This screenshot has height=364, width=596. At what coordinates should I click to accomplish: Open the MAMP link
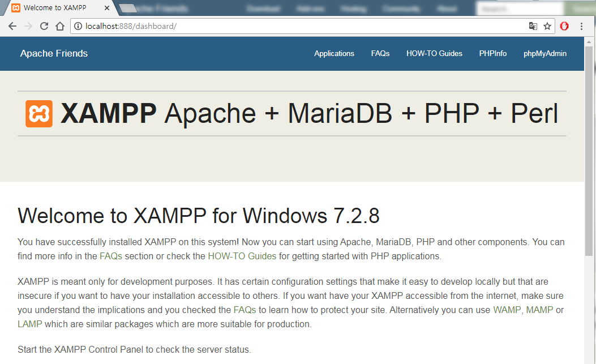539,310
